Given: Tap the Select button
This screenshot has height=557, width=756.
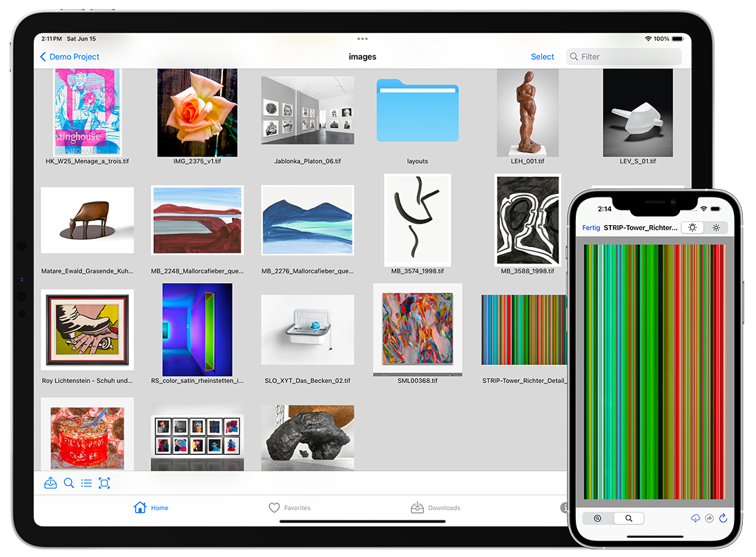Looking at the screenshot, I should [x=542, y=57].
